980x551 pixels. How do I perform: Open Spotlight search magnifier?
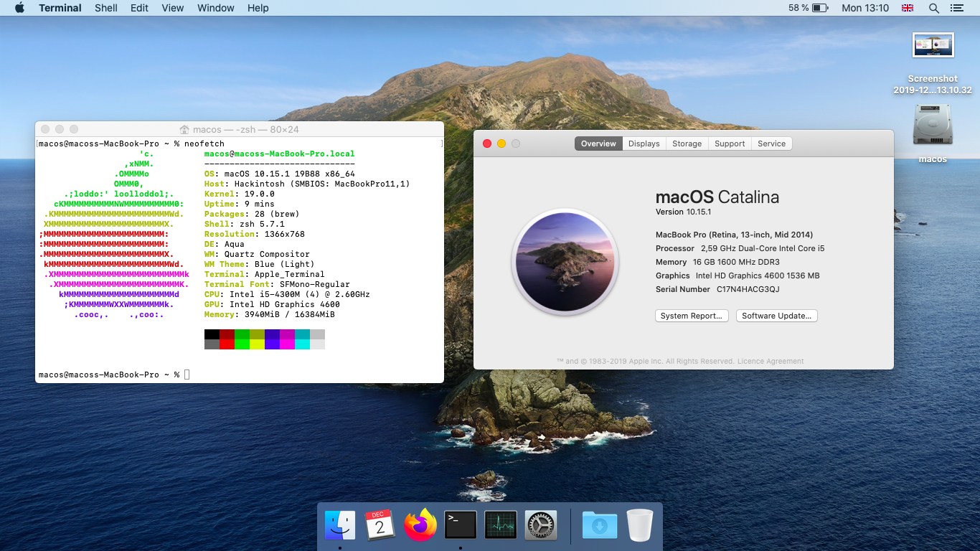(933, 8)
